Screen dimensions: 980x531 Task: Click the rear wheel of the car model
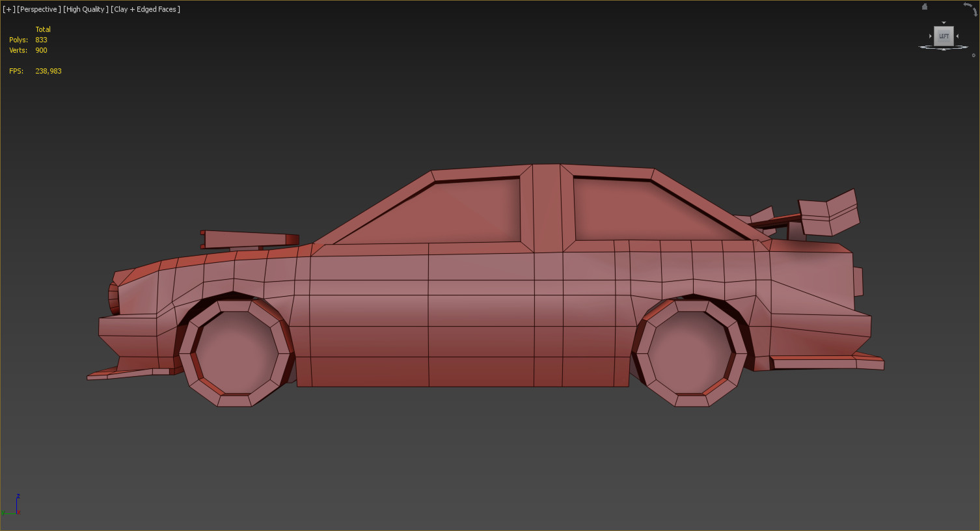pos(690,353)
